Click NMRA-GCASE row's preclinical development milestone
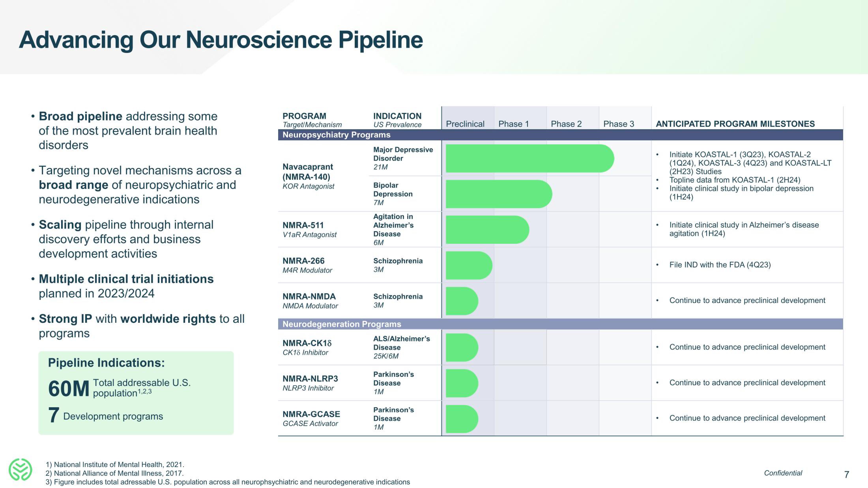This screenshot has height=488, width=868. pos(747,418)
